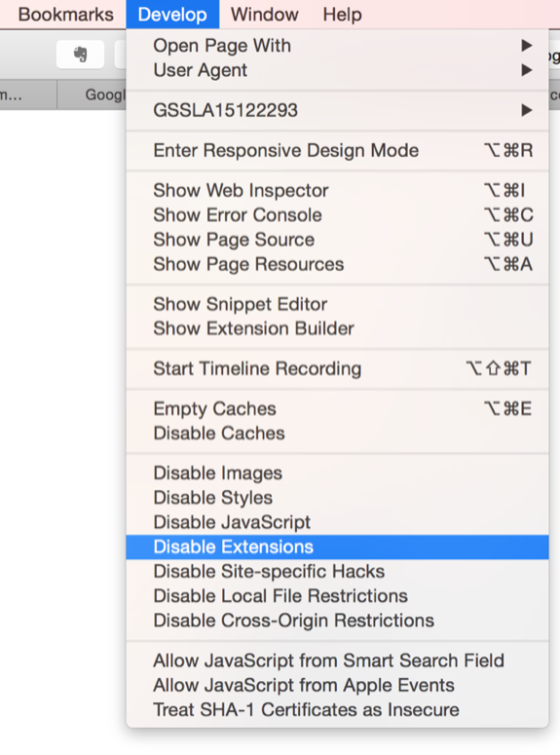Expand the Open Page With submenu

point(337,46)
